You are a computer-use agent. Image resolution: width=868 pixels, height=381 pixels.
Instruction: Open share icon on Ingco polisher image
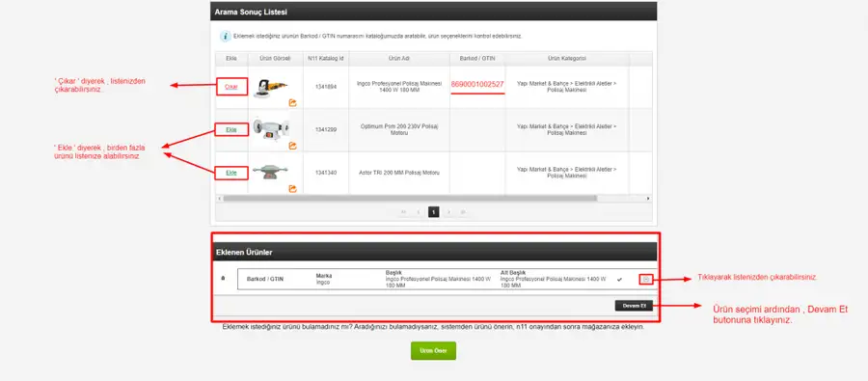pyautogui.click(x=293, y=102)
